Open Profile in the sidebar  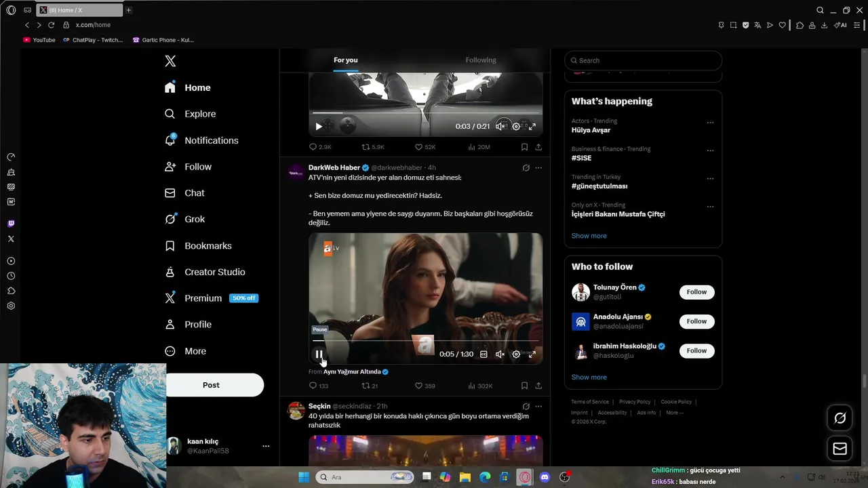(x=188, y=325)
